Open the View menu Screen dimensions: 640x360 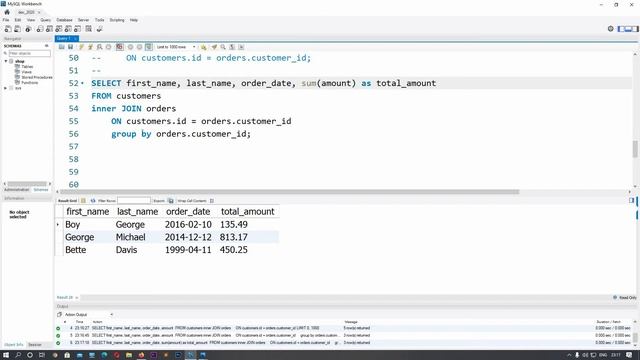tap(31, 20)
